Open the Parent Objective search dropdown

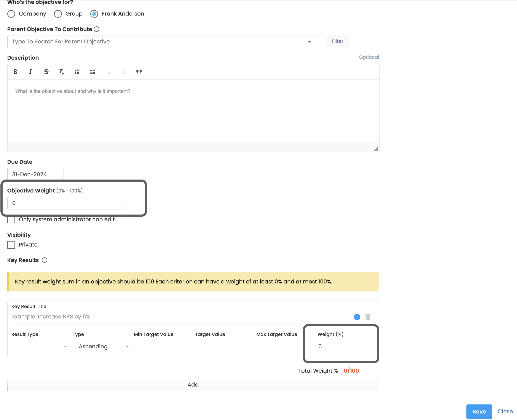[161, 42]
